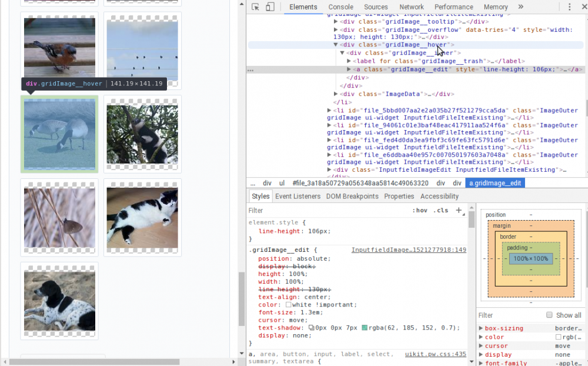Click the rgba text-shadow color swatch
588x366 pixels.
click(365, 328)
